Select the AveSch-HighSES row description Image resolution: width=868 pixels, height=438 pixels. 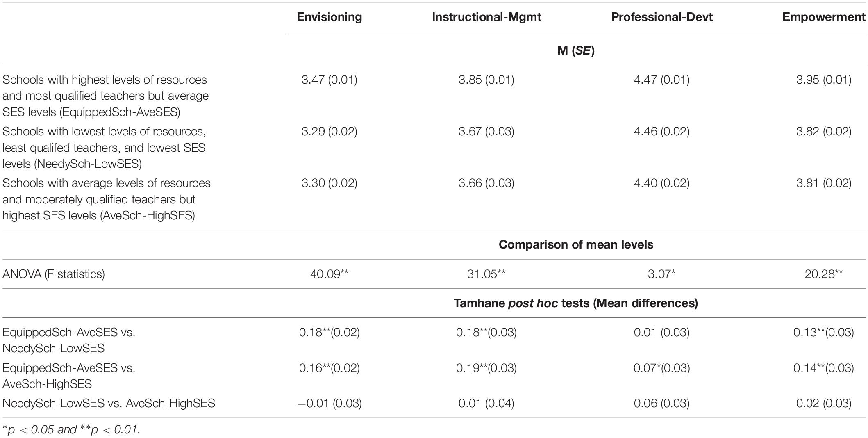(107, 199)
